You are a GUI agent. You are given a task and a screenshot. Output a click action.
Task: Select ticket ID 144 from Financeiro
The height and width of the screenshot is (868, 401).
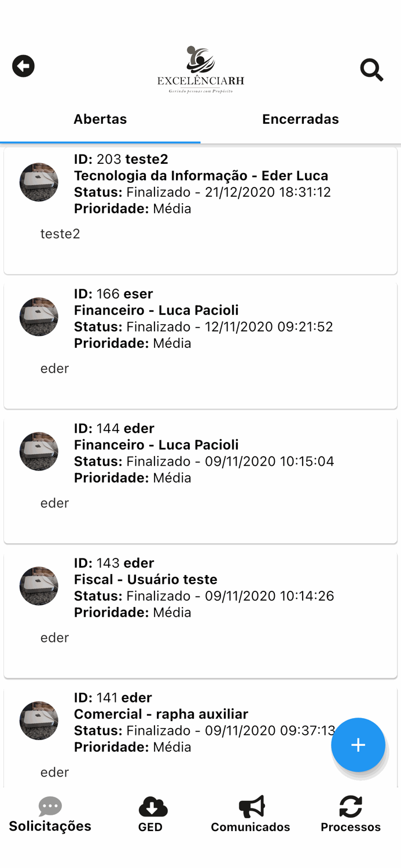tap(200, 478)
